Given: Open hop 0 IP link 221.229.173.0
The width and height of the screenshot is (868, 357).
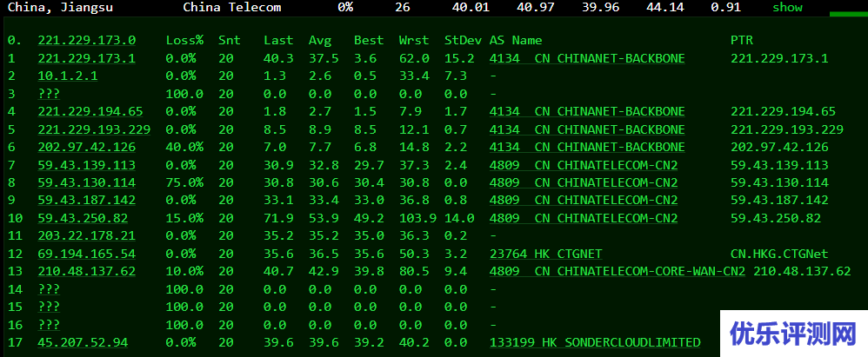Looking at the screenshot, I should pos(86,40).
